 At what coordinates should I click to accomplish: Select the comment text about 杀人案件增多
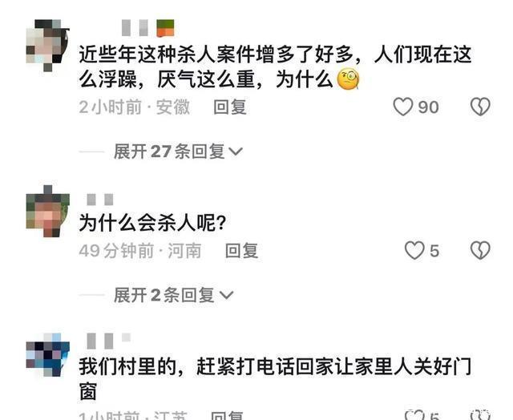275,67
